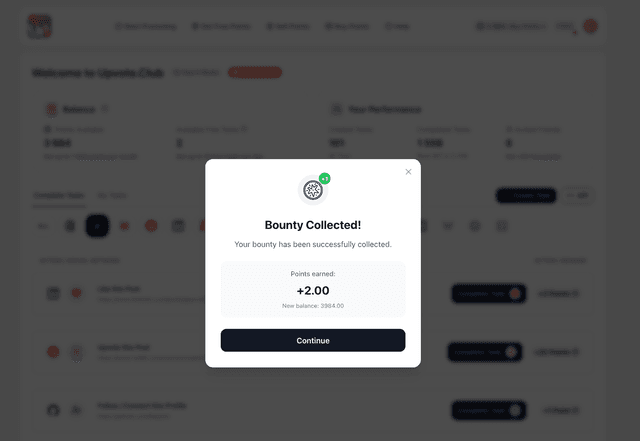Select the red Reddit circle platform filter icon
The height and width of the screenshot is (441, 640).
coord(151,226)
